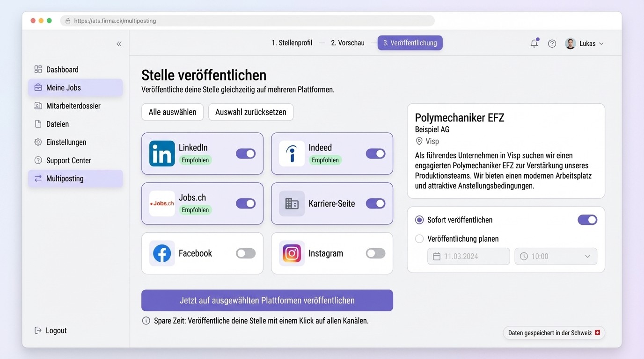Viewport: 644px width, 359px height.
Task: Click the Support Center help icon
Action: tap(38, 160)
